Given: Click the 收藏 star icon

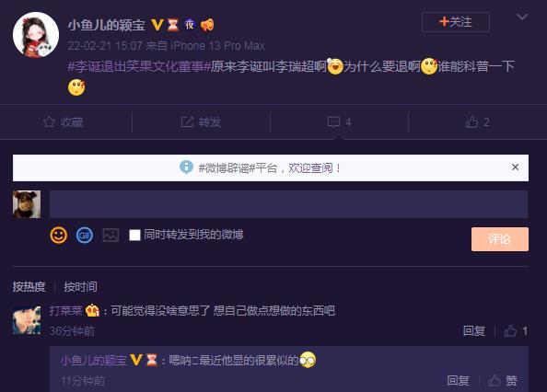Looking at the screenshot, I should tap(49, 122).
